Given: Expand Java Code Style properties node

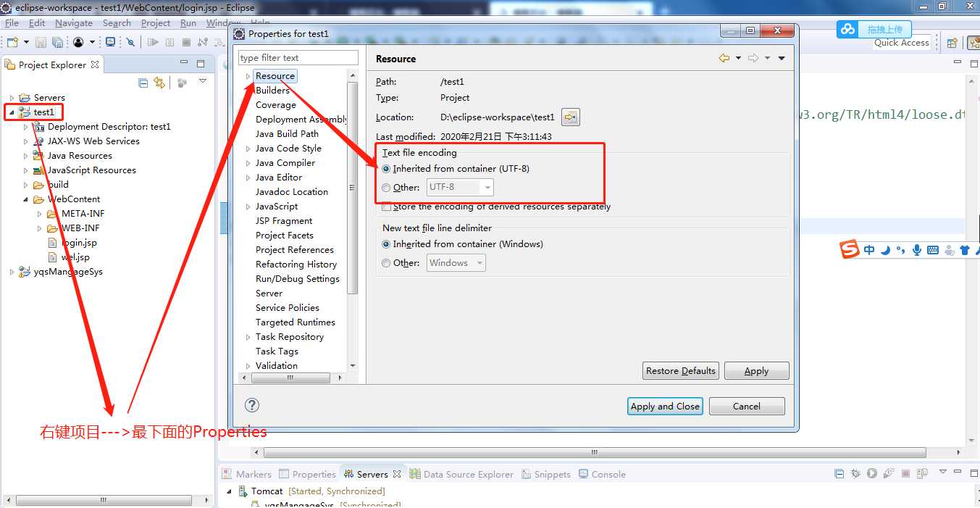Looking at the screenshot, I should click(248, 149).
